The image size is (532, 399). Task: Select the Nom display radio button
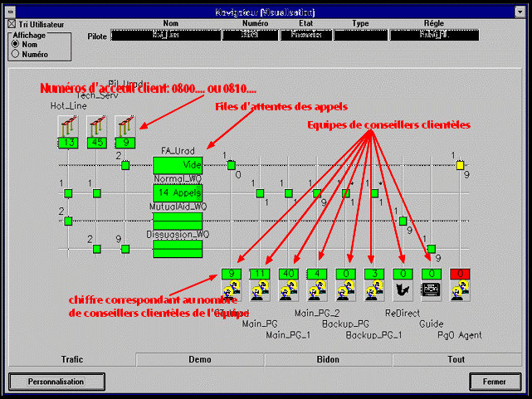[15, 44]
